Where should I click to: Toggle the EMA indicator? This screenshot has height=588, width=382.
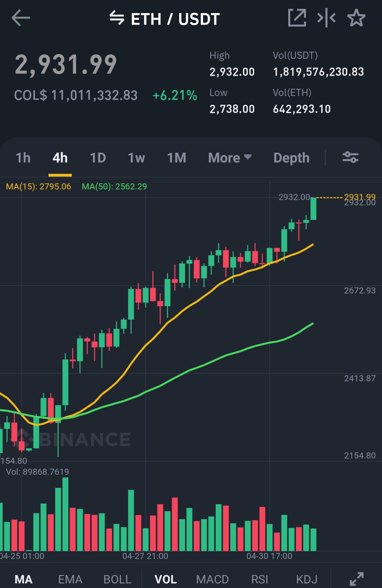(x=70, y=579)
